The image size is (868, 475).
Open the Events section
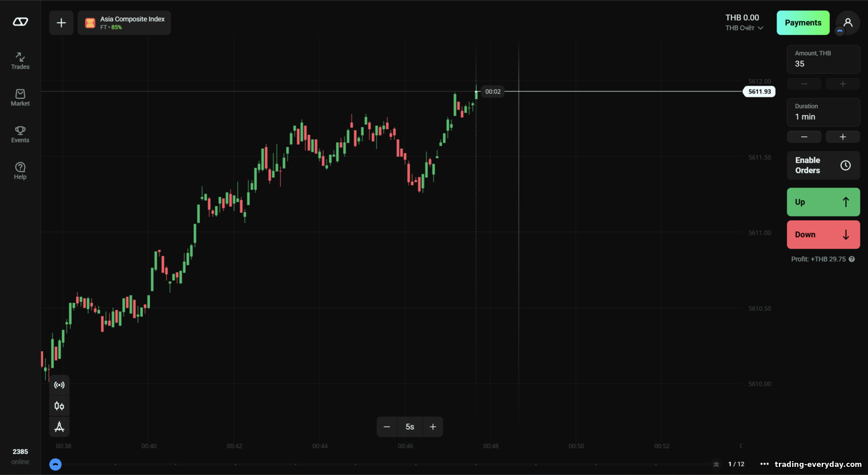click(x=20, y=134)
